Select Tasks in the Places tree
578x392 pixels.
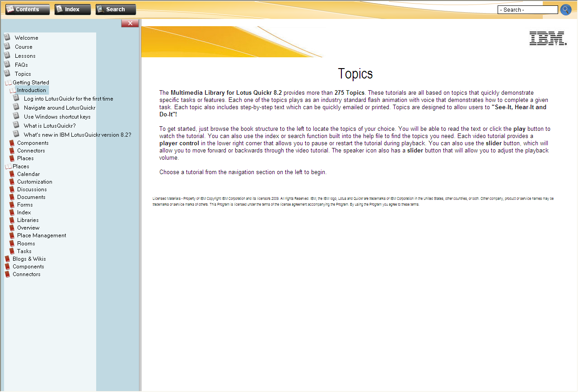coord(24,251)
